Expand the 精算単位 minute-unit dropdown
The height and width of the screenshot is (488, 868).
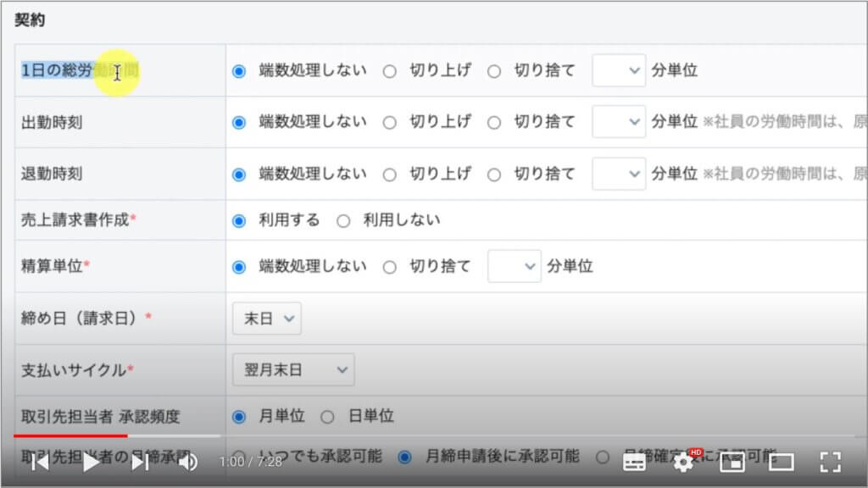[x=515, y=267]
